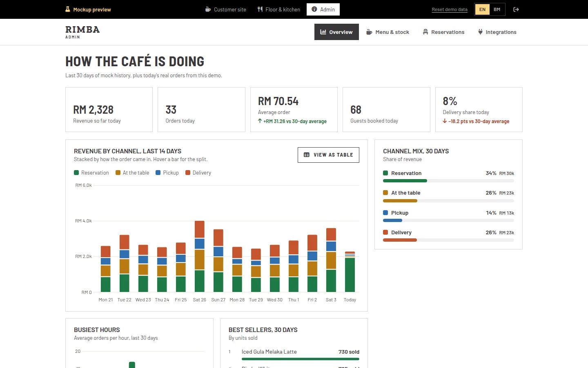Click the At the table 26% row label
Viewport: 588px width, 368px height.
406,193
